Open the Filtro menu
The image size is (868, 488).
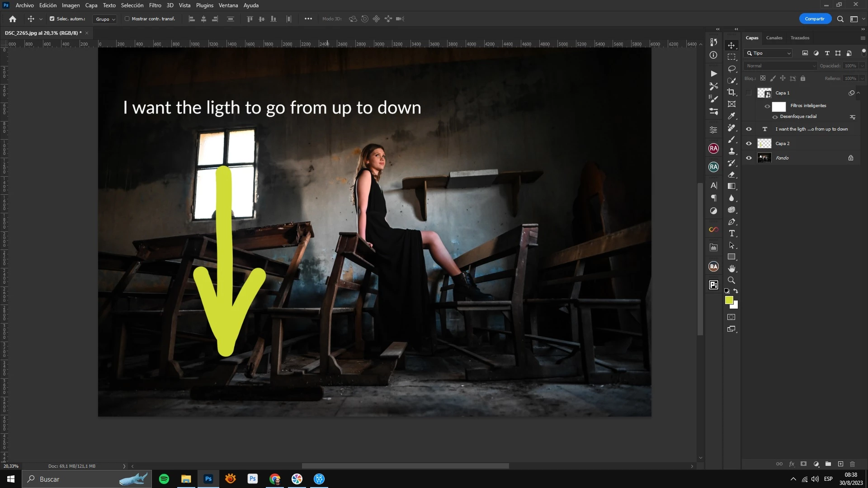[155, 5]
